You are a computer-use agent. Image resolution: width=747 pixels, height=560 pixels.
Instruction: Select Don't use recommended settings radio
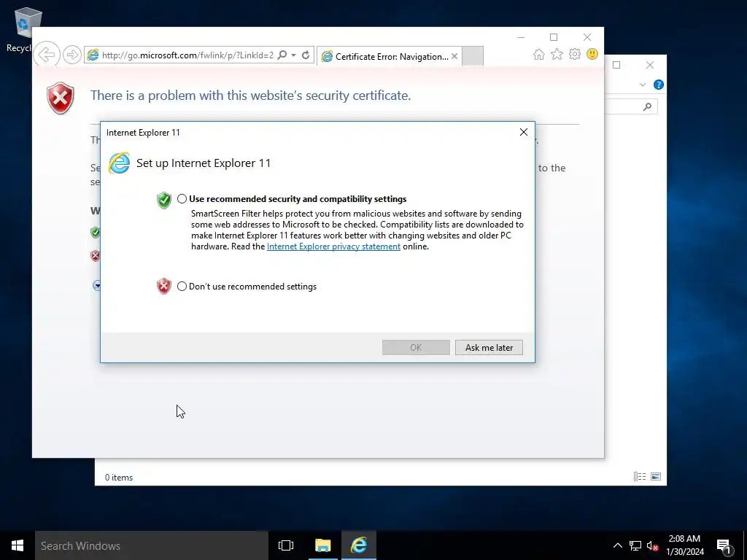[182, 286]
